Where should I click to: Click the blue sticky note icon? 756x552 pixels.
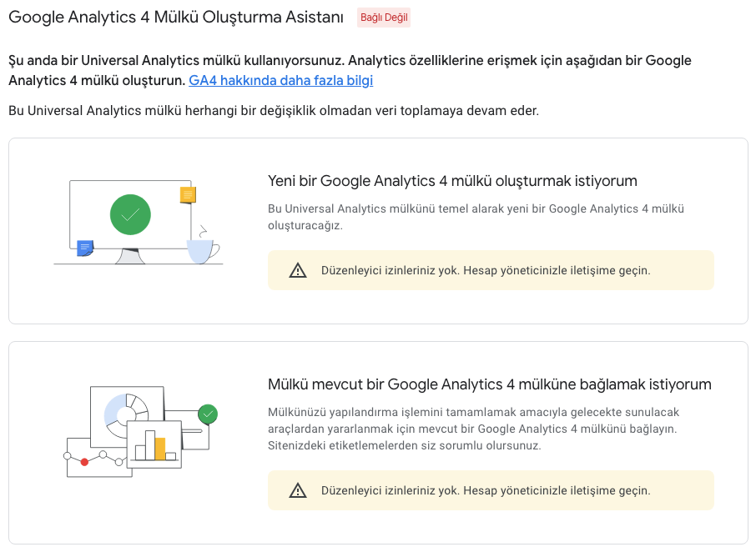pos(85,247)
